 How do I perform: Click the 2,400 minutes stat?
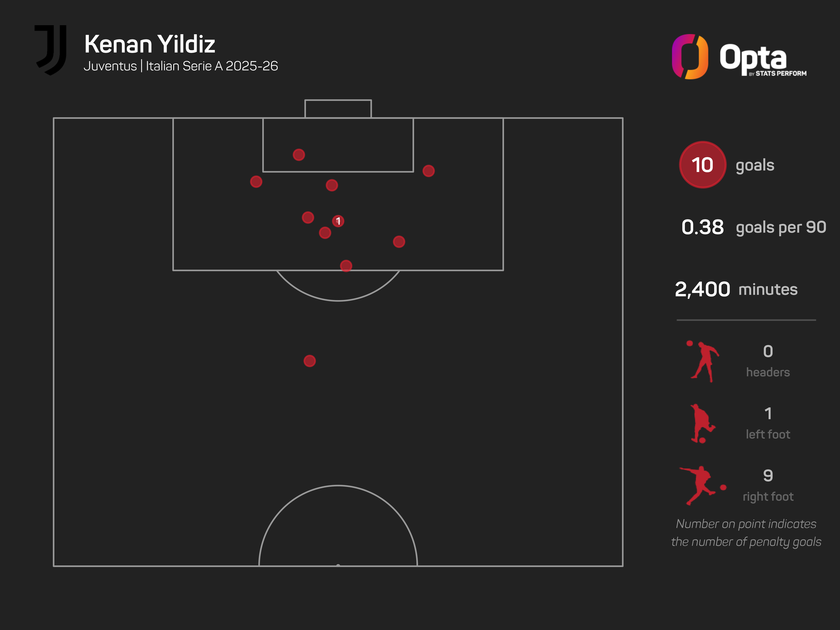[x=736, y=289]
